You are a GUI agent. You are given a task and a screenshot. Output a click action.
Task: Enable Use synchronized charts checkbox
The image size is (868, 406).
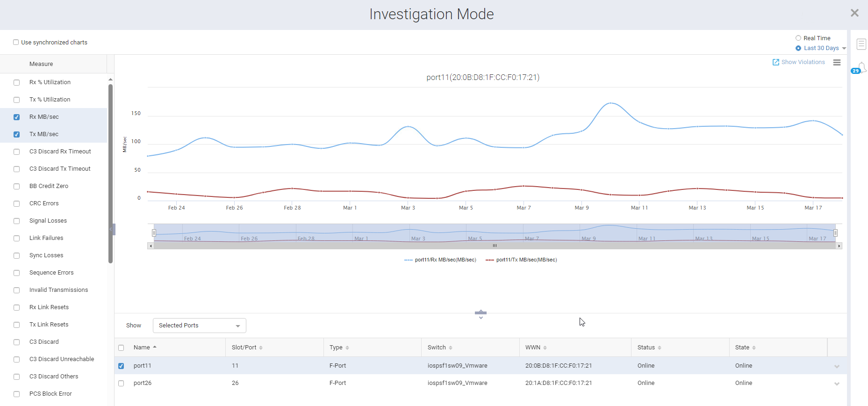(x=16, y=42)
